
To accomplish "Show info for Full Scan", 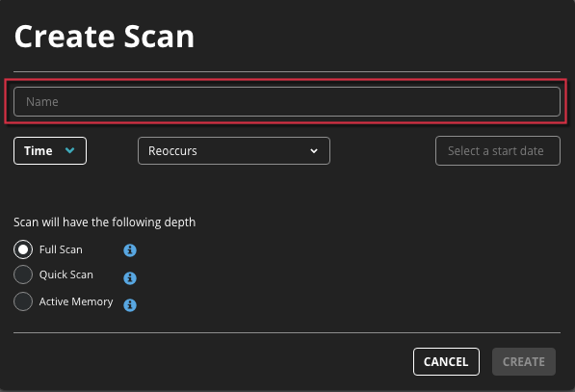I will click(130, 250).
